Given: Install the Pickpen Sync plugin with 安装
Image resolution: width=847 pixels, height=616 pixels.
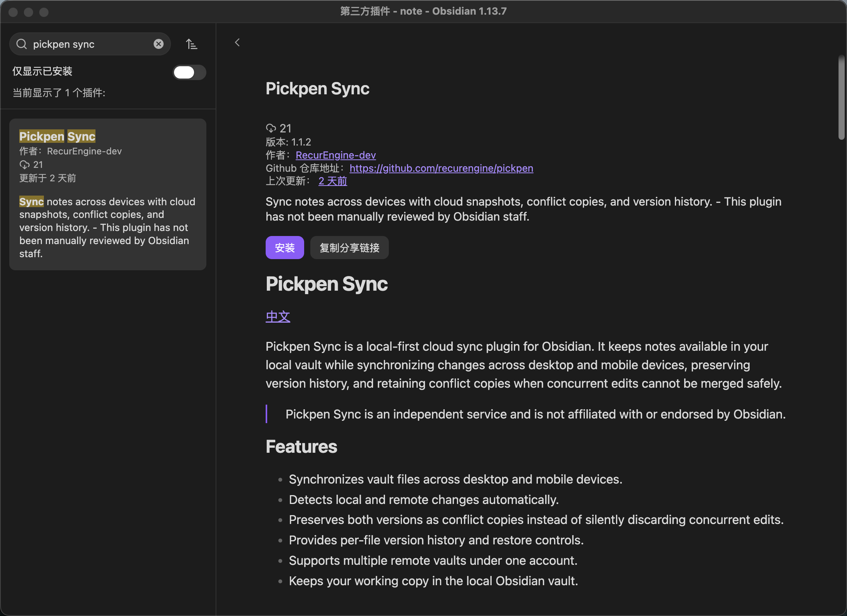Looking at the screenshot, I should click(285, 248).
